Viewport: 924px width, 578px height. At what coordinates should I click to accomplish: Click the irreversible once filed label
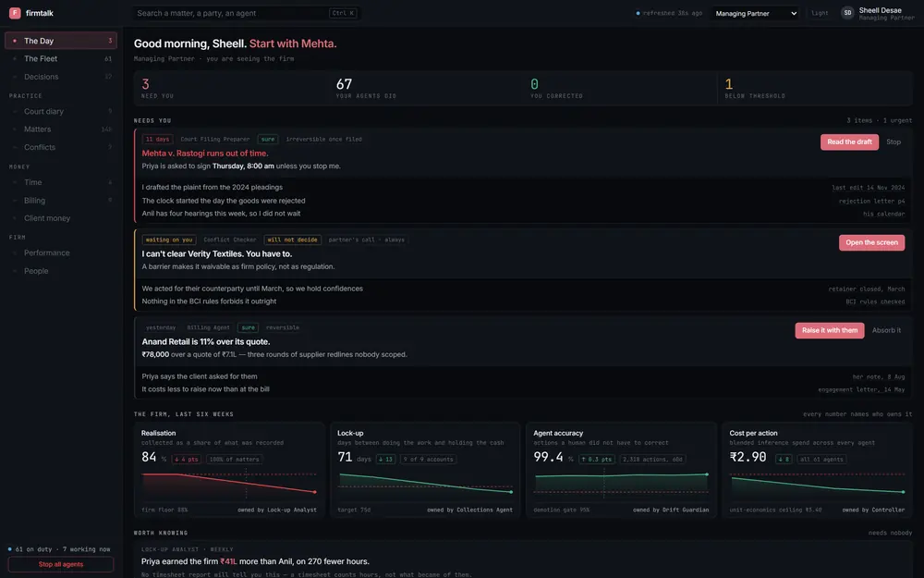323,140
